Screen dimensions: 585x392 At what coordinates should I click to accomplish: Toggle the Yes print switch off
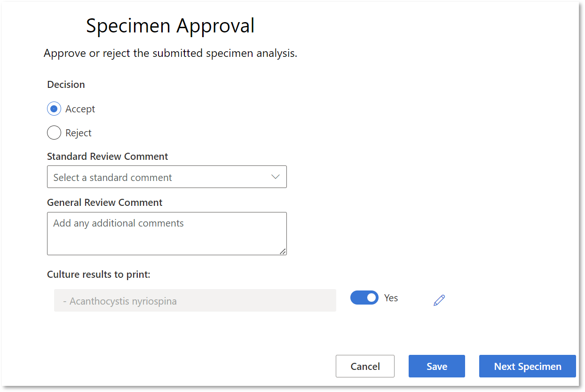tap(364, 298)
